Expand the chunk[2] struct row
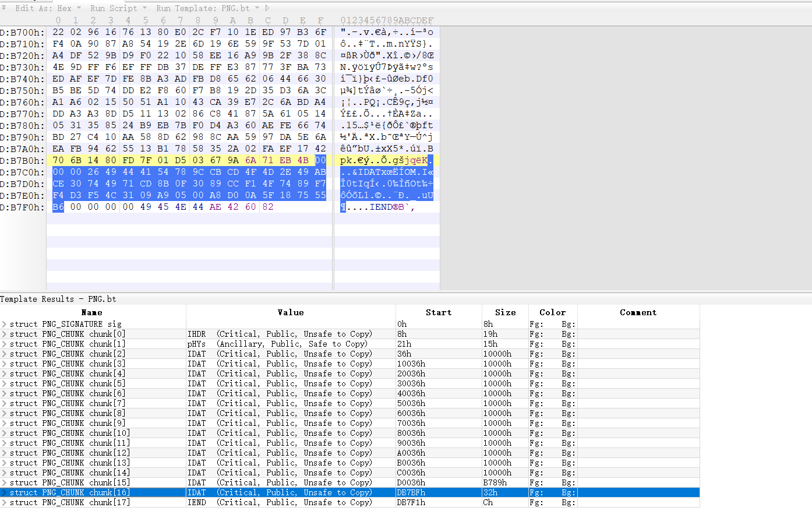 (4, 354)
